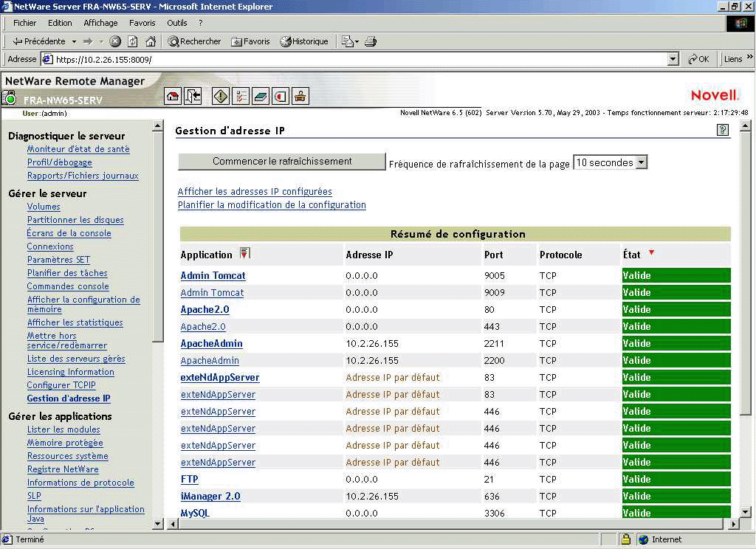Open the Outils menu

[x=177, y=23]
